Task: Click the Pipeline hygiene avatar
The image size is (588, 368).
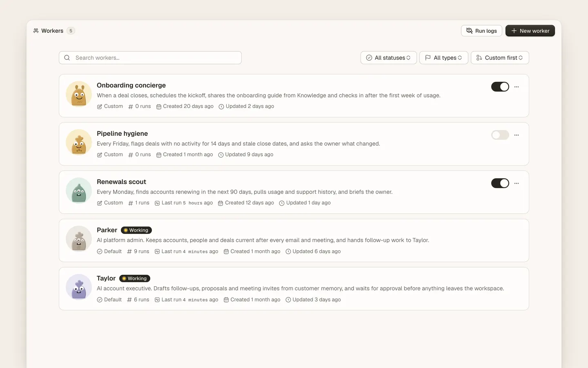Action: pyautogui.click(x=79, y=142)
